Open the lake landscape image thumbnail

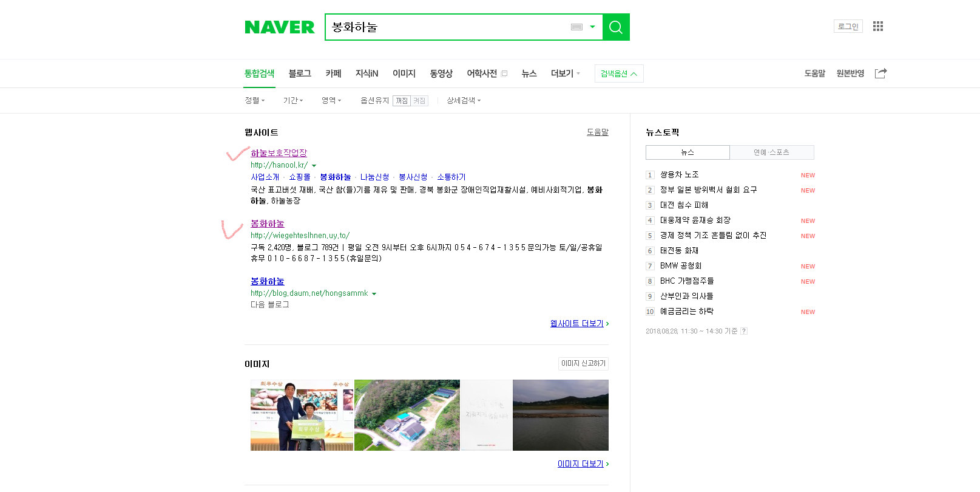click(x=561, y=415)
